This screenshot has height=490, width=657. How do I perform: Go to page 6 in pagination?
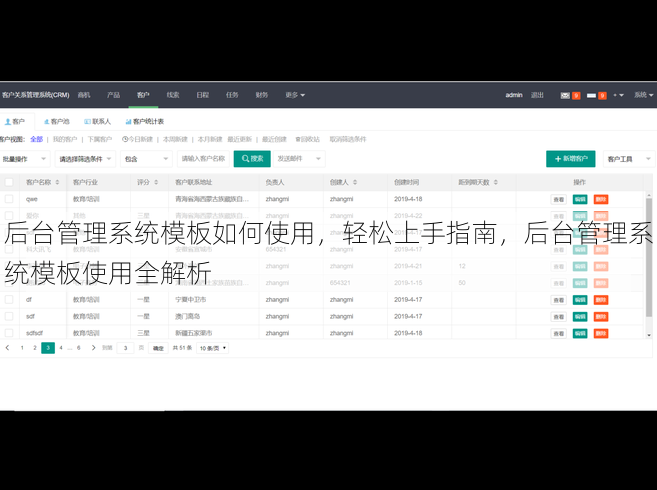(x=78, y=348)
